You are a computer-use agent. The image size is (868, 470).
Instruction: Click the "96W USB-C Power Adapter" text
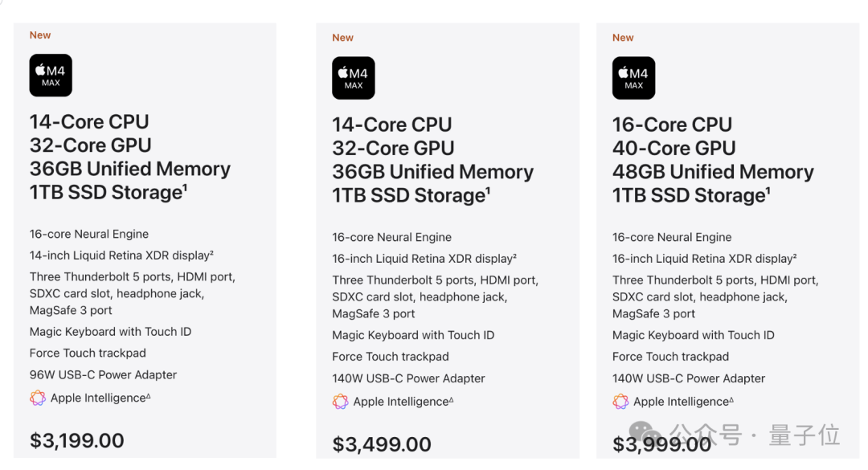pyautogui.click(x=103, y=374)
